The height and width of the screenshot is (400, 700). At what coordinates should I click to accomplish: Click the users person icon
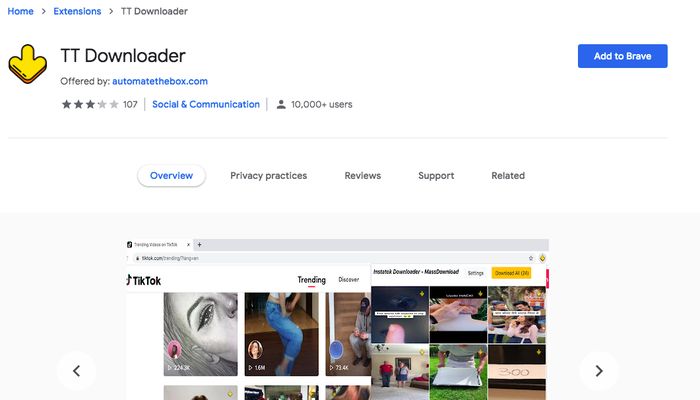[x=281, y=104]
